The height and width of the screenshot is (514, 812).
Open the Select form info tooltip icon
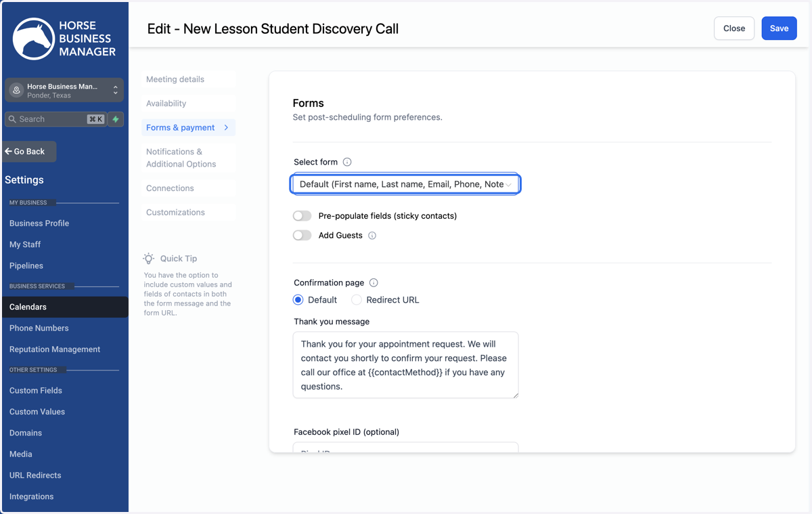coord(347,162)
